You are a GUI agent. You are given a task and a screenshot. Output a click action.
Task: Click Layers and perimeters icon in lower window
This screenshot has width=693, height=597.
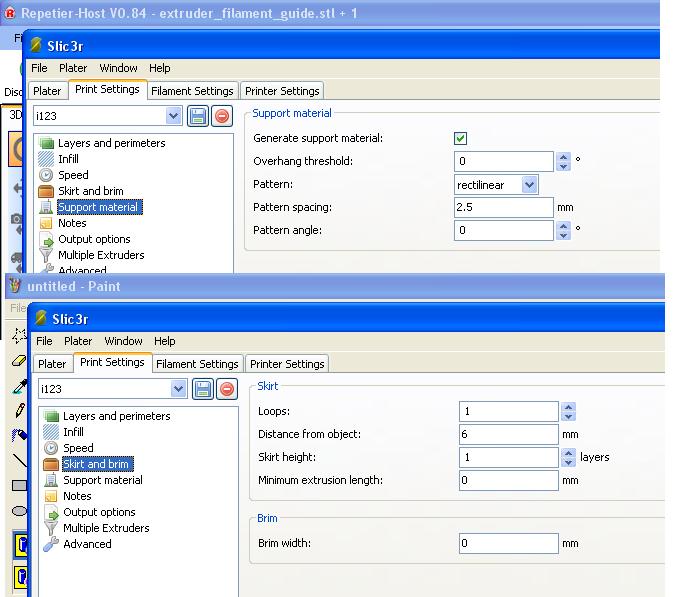click(51, 416)
